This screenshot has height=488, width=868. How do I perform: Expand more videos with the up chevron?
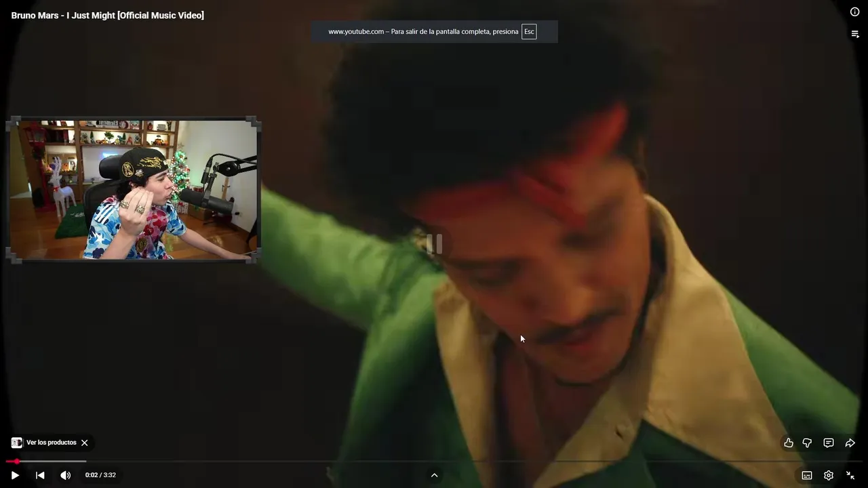(x=435, y=475)
